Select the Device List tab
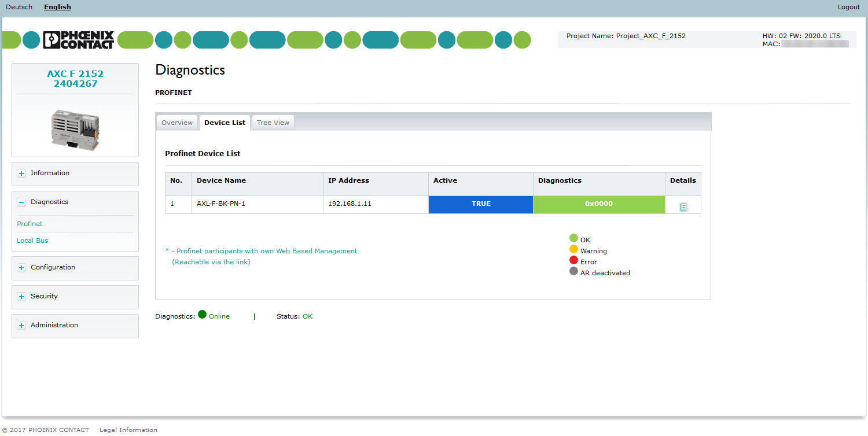The image size is (868, 436). pos(225,123)
